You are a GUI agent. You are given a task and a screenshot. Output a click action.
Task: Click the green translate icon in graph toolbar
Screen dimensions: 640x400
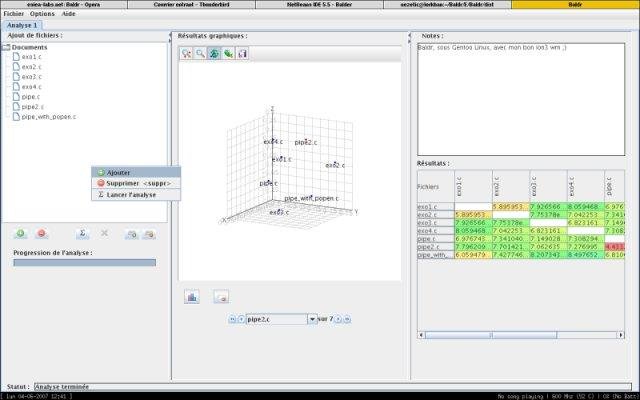228,53
